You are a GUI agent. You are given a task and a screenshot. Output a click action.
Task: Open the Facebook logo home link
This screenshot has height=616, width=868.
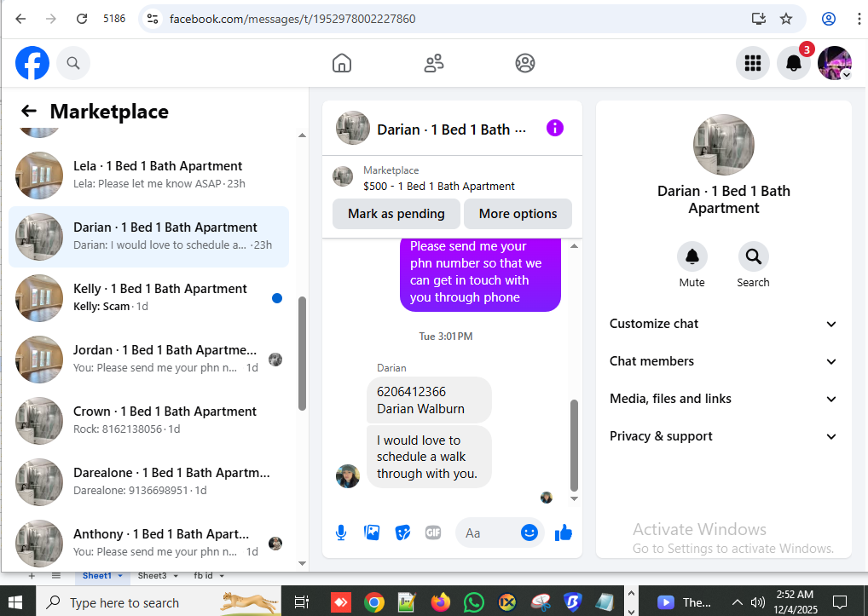coord(32,63)
